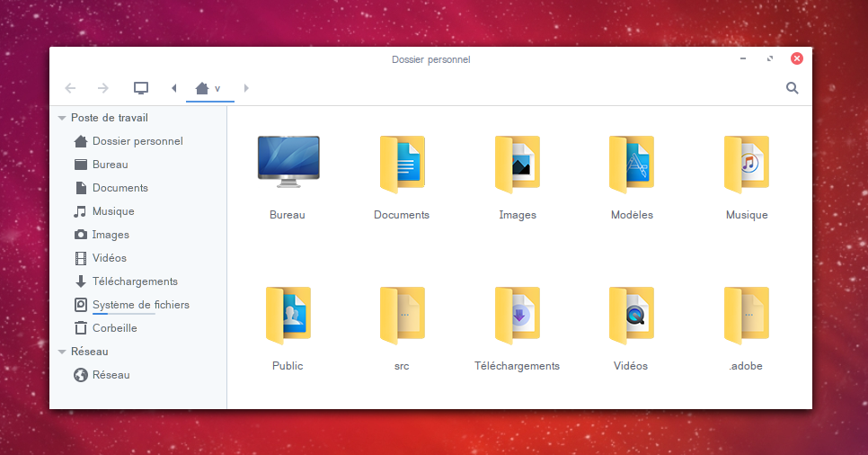Minimize the Dossier personnel window
868x455 pixels.
[743, 58]
